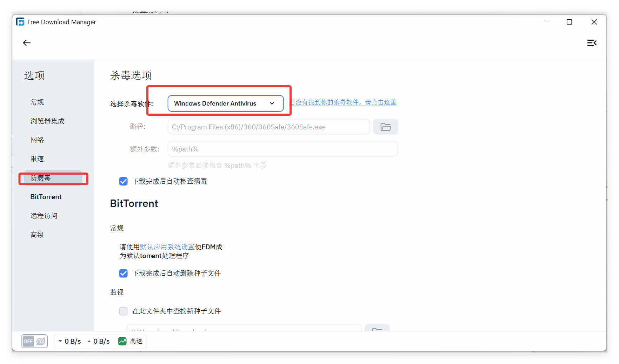Toggle the snail mode OFF switch
Screen dimensions: 619x364
(x=34, y=341)
